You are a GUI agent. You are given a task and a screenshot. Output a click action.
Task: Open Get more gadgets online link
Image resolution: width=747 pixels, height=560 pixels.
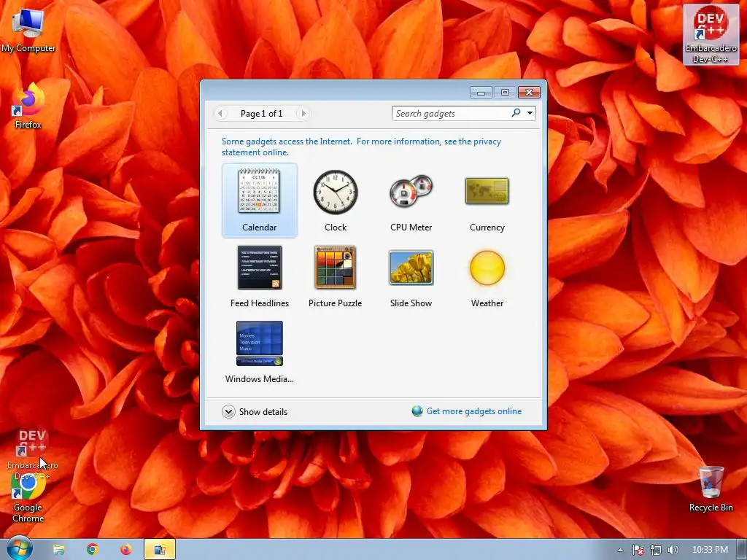pos(474,411)
